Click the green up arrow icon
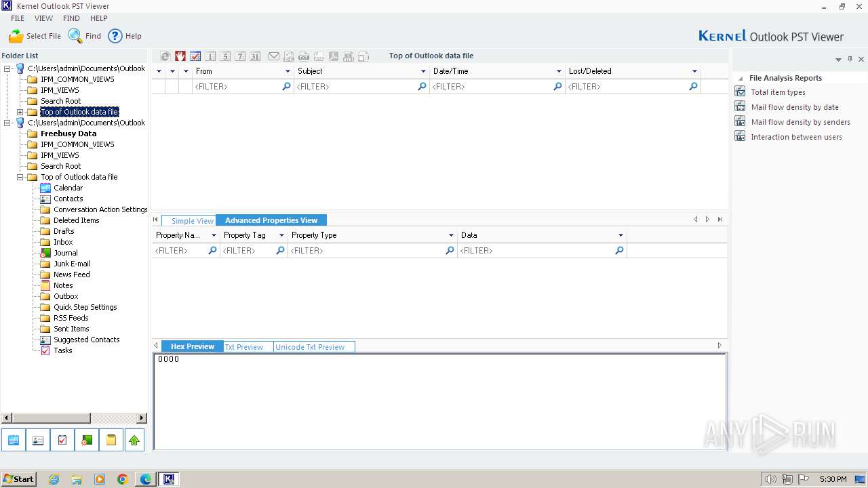868x488 pixels. coord(134,440)
